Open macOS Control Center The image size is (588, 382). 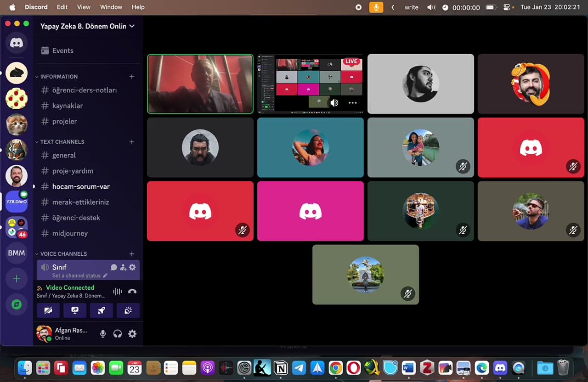[x=507, y=7]
